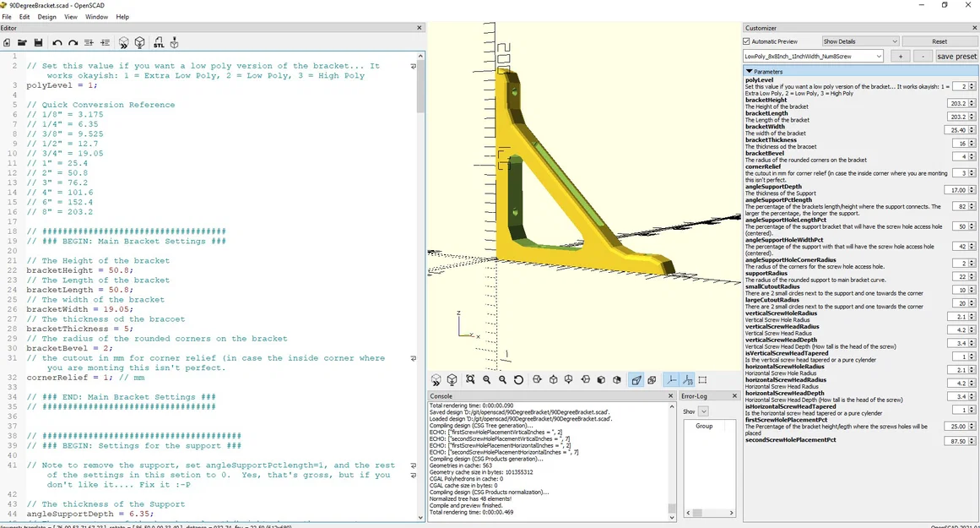Start a full Render of the bracket
This screenshot has width=980, height=528.
click(139, 42)
